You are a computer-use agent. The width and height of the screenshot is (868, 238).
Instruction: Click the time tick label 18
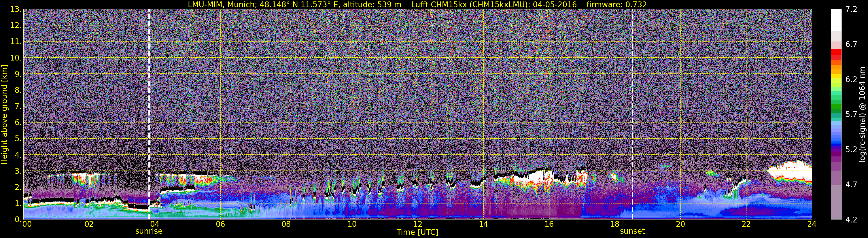(614, 224)
